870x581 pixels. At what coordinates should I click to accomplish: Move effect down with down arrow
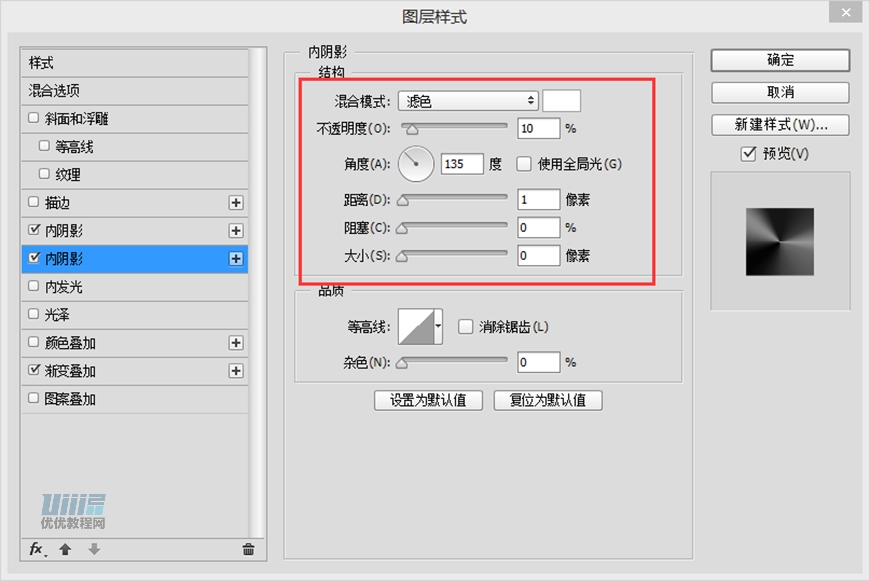click(94, 549)
